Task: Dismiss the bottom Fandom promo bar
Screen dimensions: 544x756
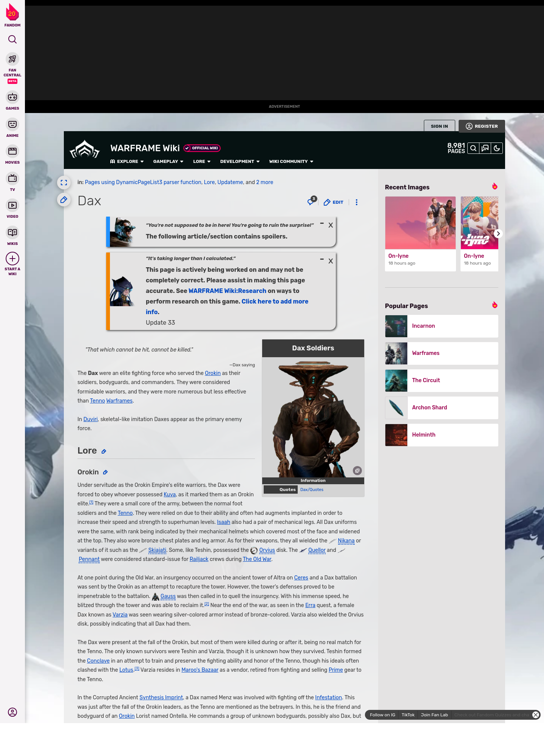Action: [x=536, y=715]
